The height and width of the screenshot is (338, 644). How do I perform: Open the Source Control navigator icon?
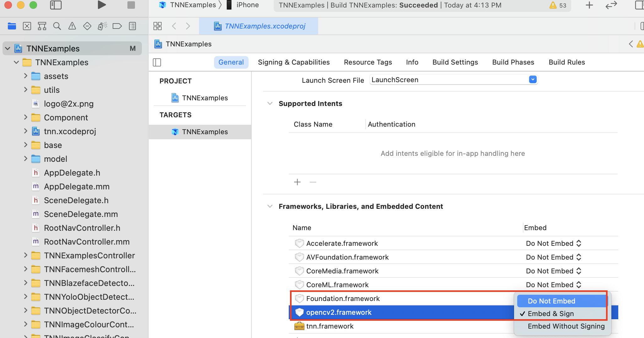point(27,26)
